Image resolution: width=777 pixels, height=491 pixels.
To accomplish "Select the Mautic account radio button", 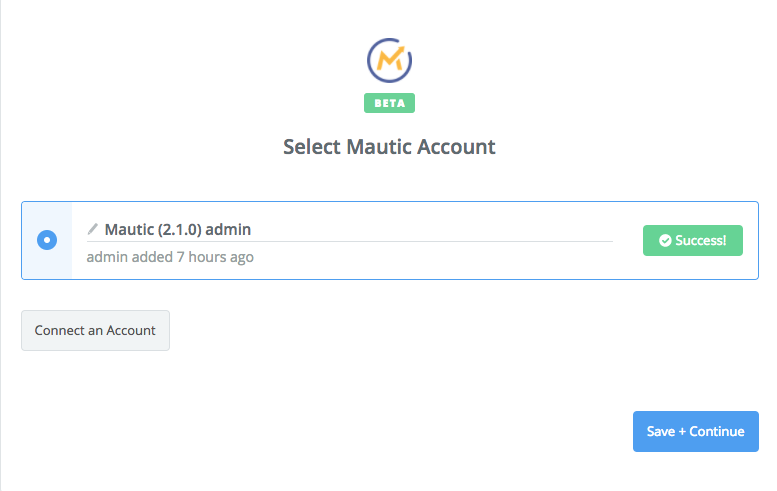I will [x=47, y=240].
